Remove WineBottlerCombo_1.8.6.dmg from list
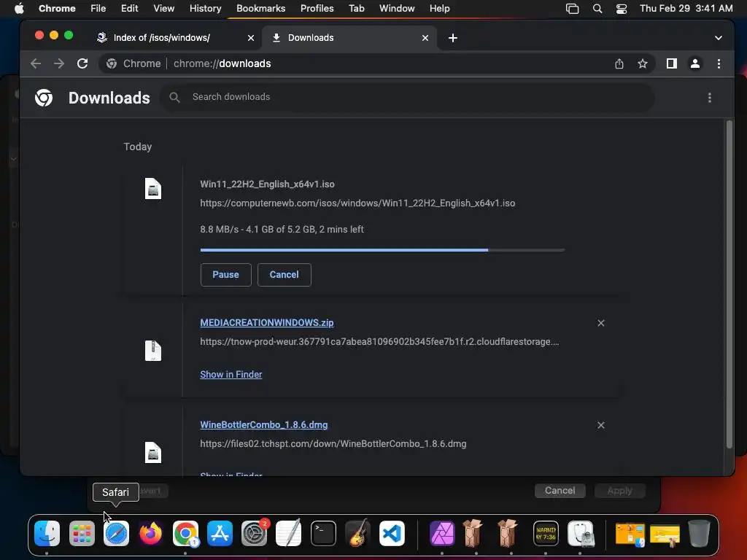This screenshot has height=560, width=747. pos(601,425)
